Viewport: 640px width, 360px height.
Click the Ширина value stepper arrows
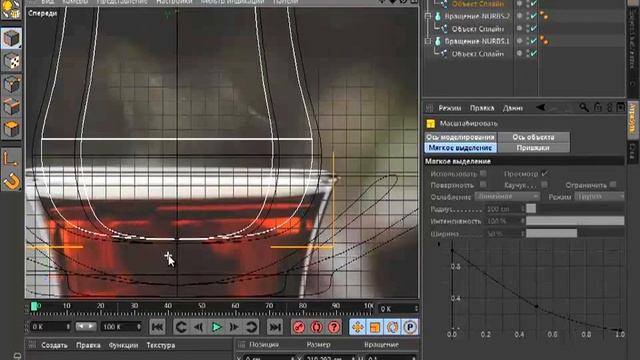click(523, 234)
